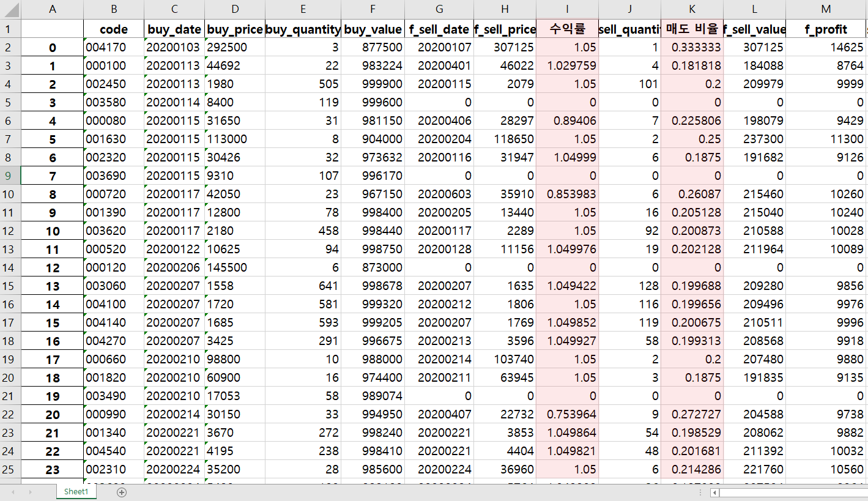868x501 pixels.
Task: Select the cell with code 004170
Action: [114, 47]
